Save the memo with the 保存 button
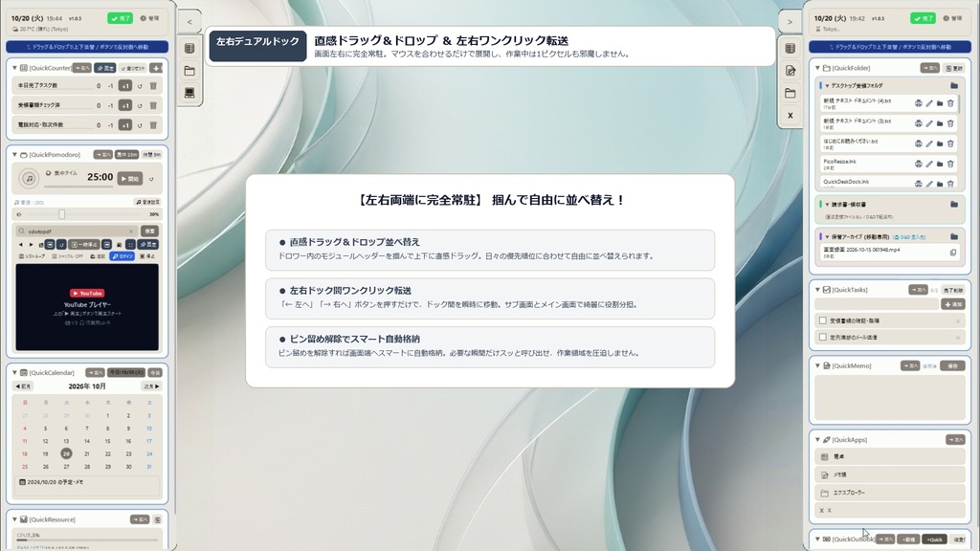 pos(952,366)
